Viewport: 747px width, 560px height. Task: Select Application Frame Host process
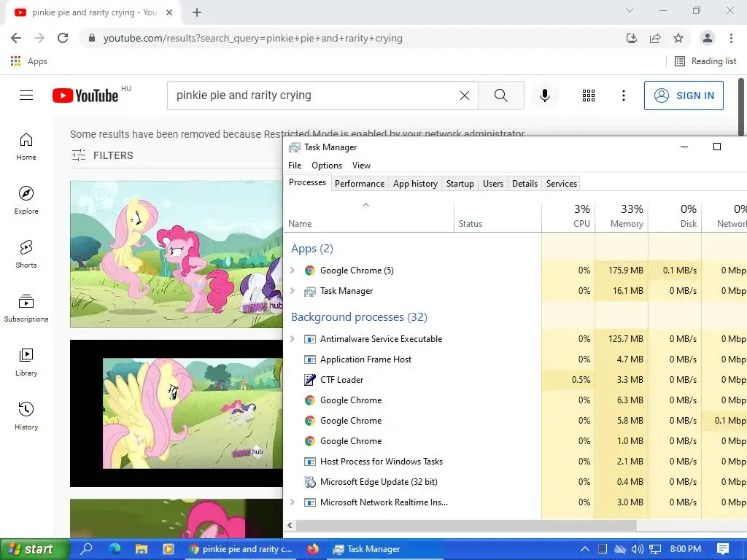click(x=515, y=359)
